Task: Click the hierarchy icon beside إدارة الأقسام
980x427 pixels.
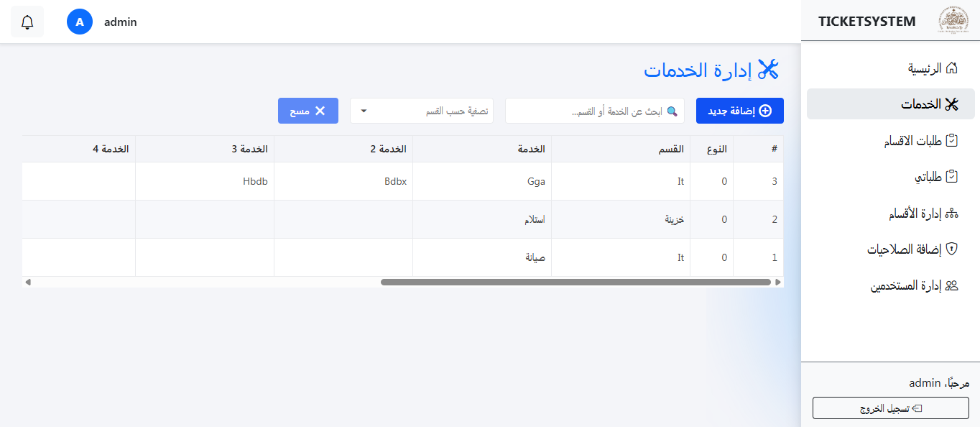Action: tap(952, 213)
